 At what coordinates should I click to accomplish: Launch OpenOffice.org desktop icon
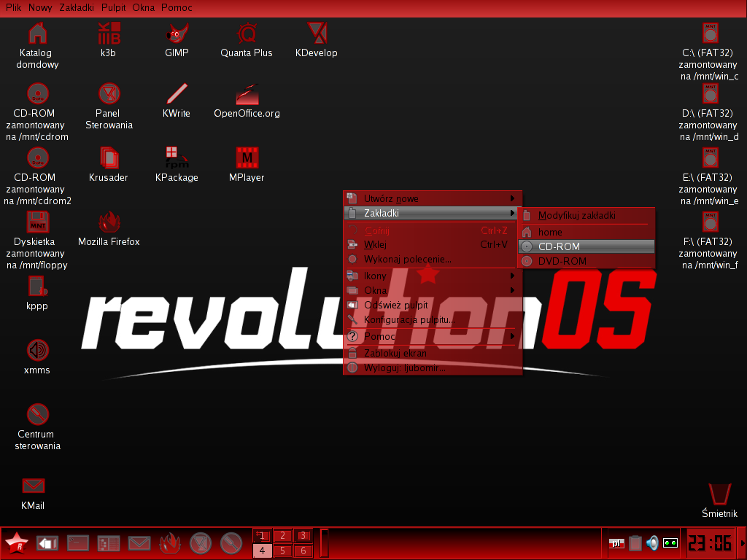(247, 94)
